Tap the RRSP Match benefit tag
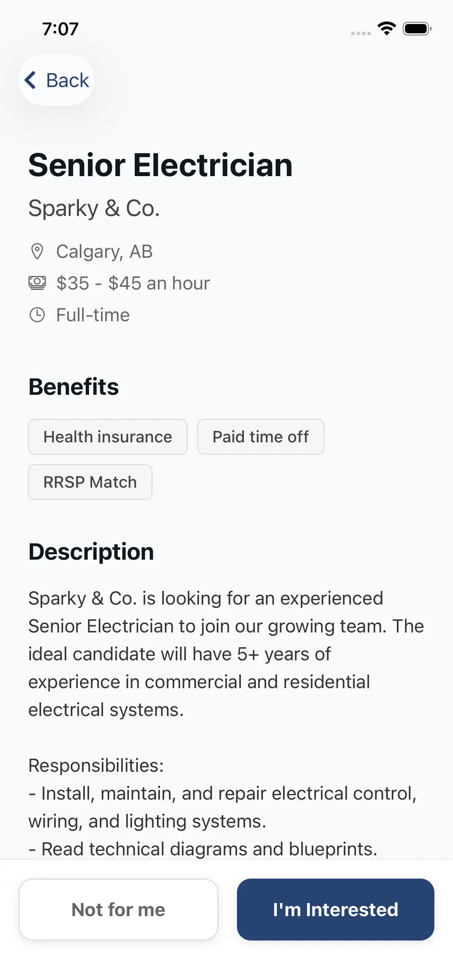This screenshot has width=453, height=980. (90, 482)
